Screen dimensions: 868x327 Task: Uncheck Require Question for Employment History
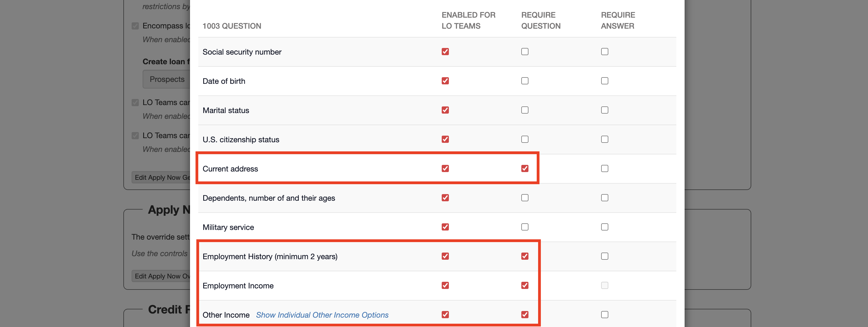[525, 256]
